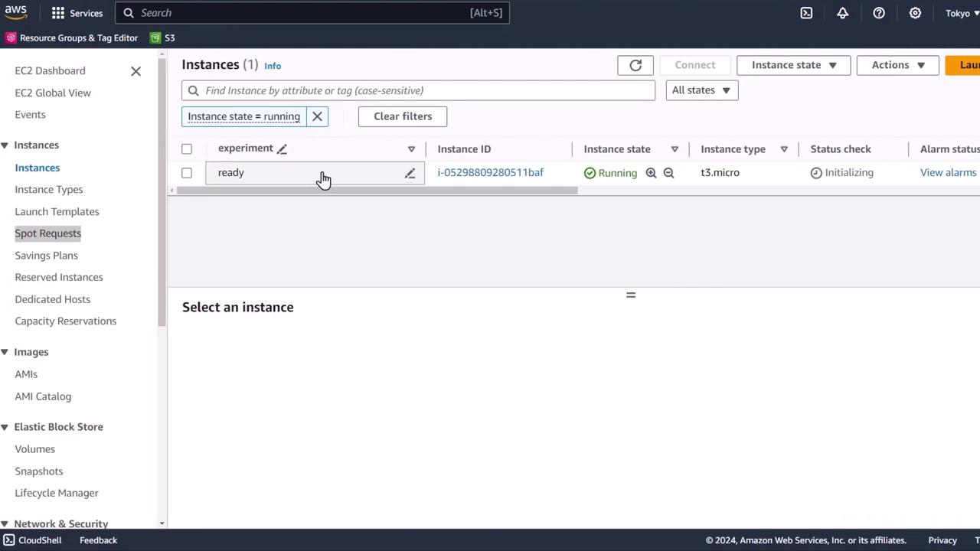This screenshot has width=980, height=551.
Task: Open the Info link beside Instances
Action: coord(273,66)
